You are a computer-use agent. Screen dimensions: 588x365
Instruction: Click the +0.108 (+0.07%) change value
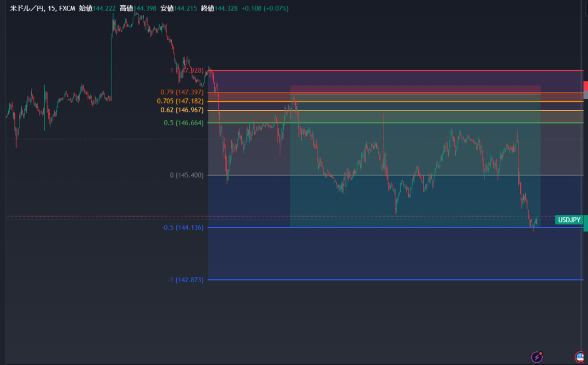[265, 9]
